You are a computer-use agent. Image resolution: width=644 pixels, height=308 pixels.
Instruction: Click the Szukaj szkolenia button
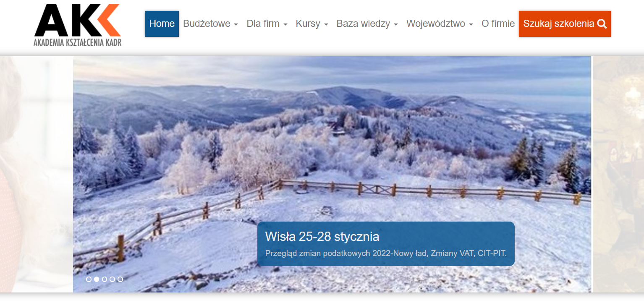click(x=565, y=24)
